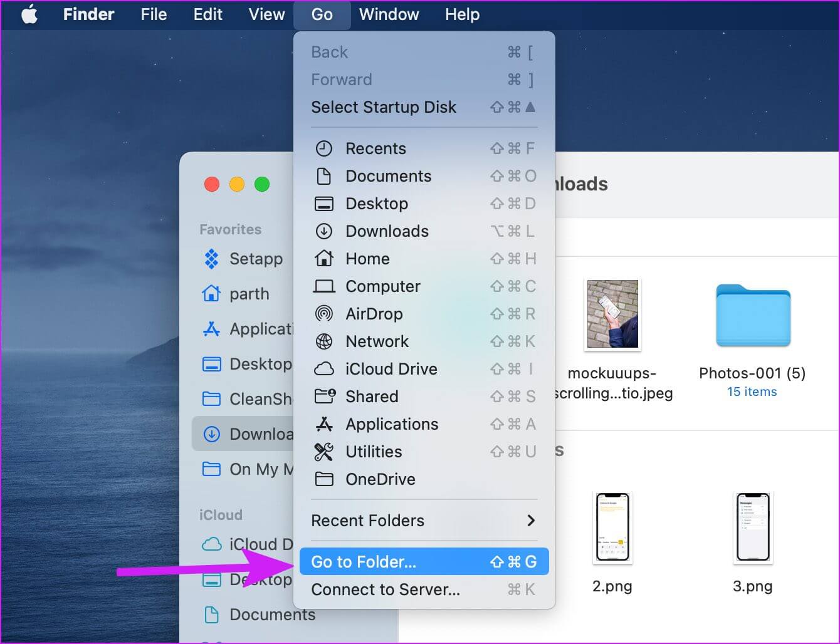The width and height of the screenshot is (840, 644).
Task: Click the Applications icon in Go menu
Action: 324,424
